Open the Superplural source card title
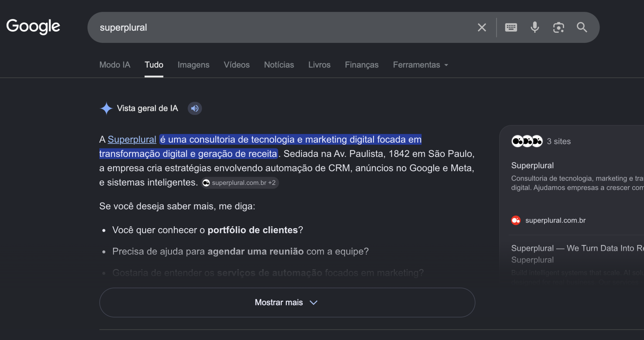Viewport: 644px width, 340px height. (532, 165)
